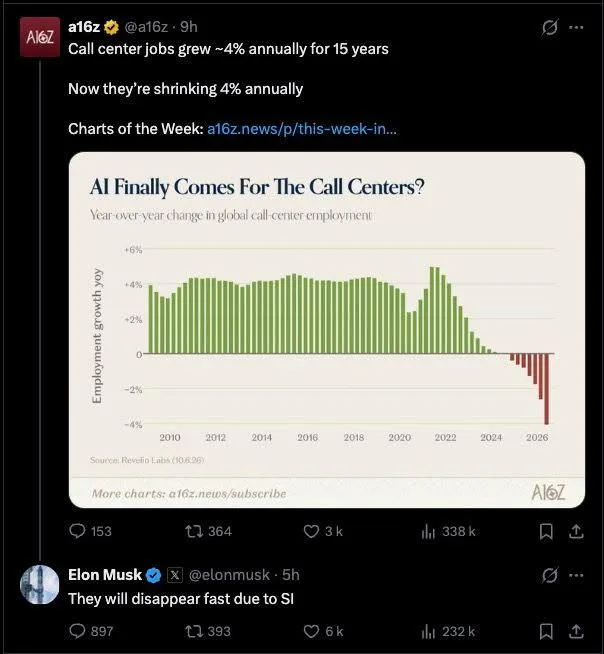Screen dimensions: 604x654
Task: Open Grok icon on Elon Musk's reply
Action: 549,576
